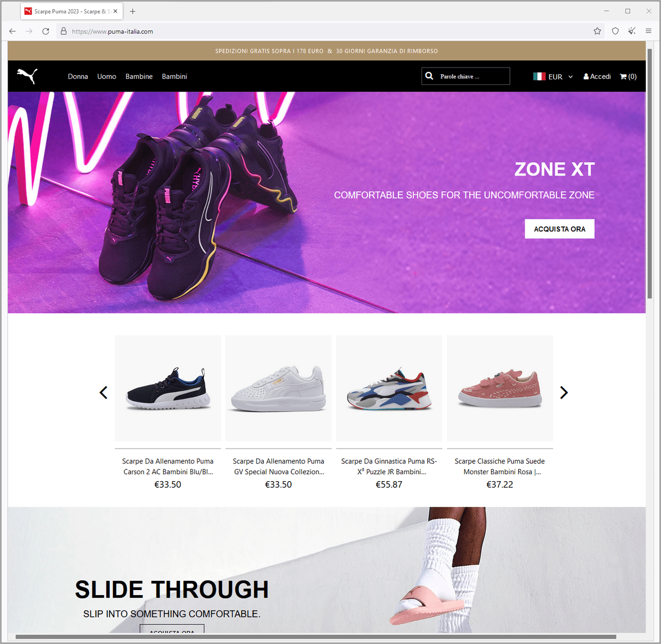The image size is (661, 644).
Task: Open the Uomo menu
Action: 107,76
